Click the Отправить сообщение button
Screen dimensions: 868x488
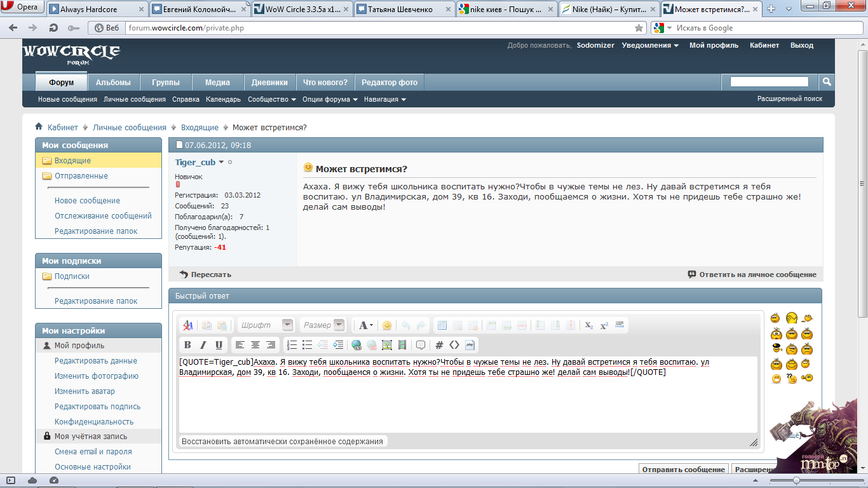click(x=683, y=470)
